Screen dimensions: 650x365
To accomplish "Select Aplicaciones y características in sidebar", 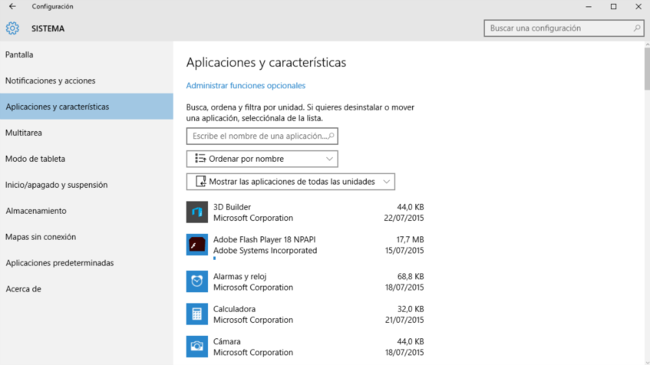I will 87,107.
